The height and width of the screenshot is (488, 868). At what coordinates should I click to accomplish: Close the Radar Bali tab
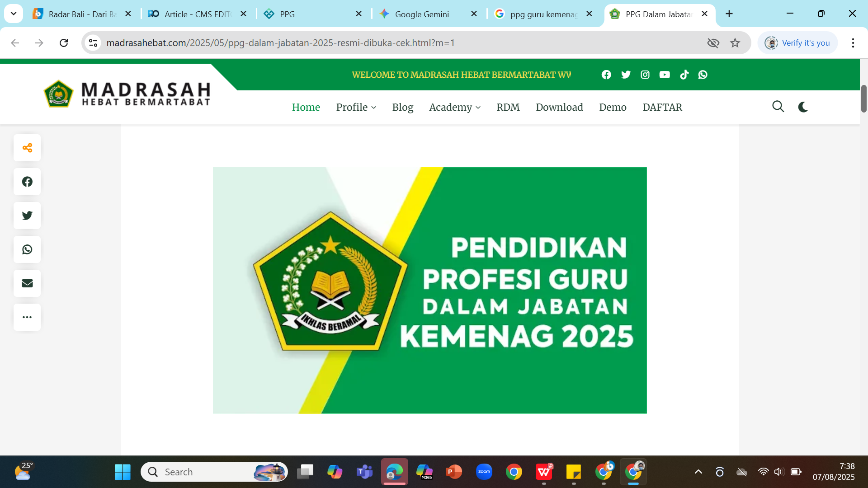click(128, 14)
